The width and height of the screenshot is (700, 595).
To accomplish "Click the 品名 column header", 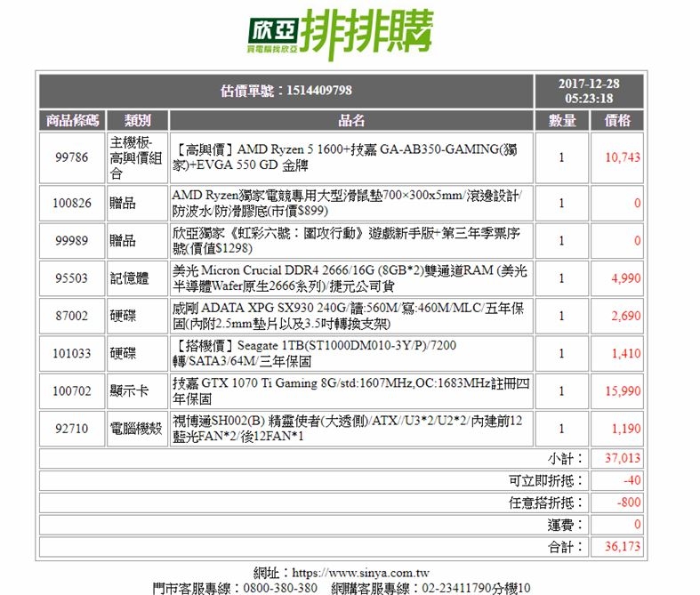I will (351, 121).
